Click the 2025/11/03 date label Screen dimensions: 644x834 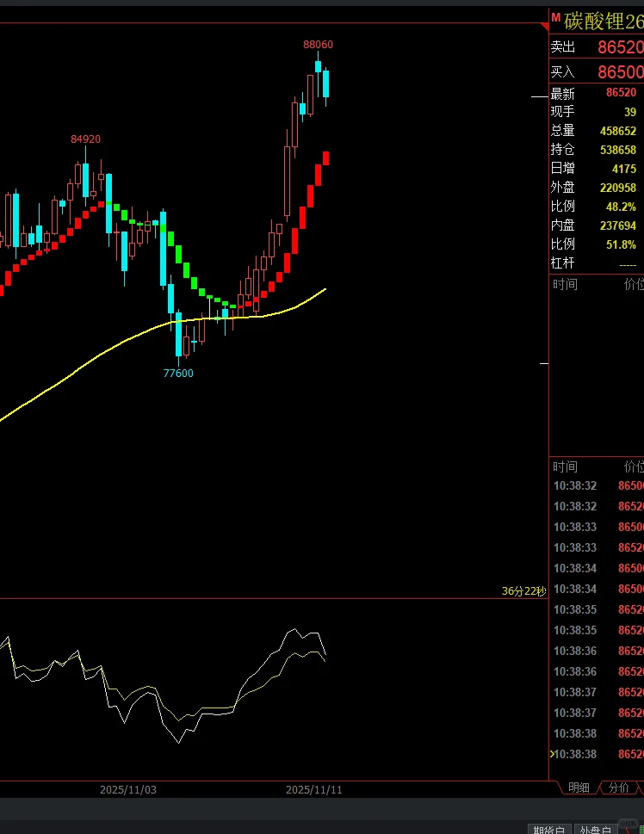click(x=128, y=790)
